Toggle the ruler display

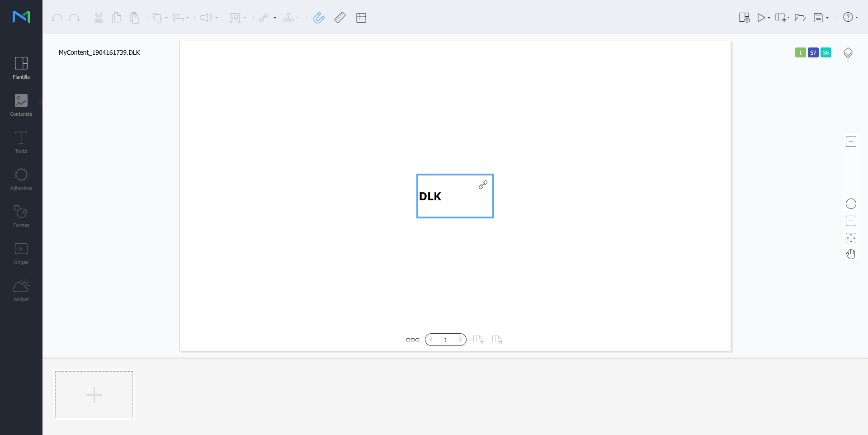point(340,18)
